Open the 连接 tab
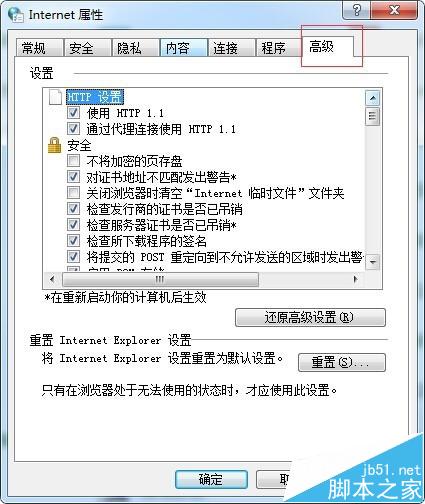 [x=232, y=48]
